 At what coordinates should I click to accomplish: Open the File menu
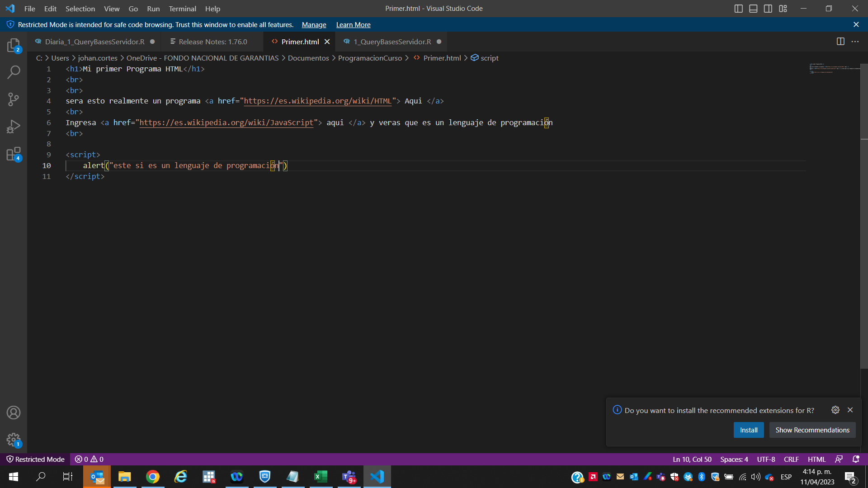30,9
